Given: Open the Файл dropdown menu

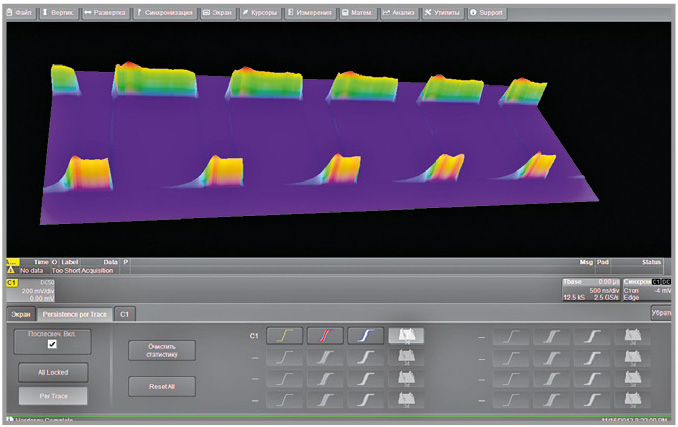Looking at the screenshot, I should 18,13.
